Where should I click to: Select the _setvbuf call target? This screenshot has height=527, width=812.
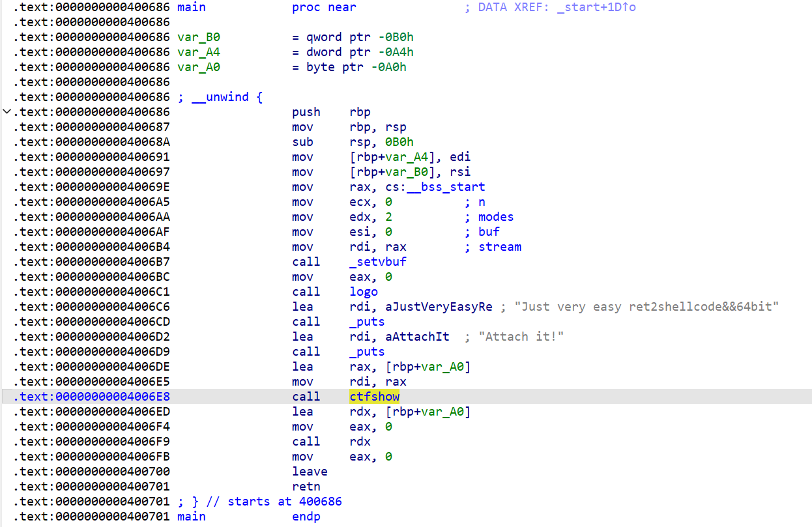[x=378, y=262]
